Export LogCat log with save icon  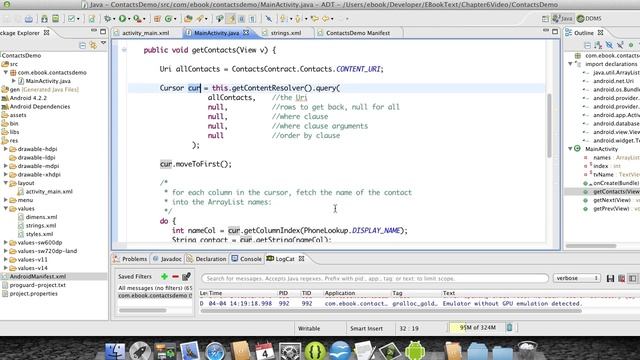(610, 278)
